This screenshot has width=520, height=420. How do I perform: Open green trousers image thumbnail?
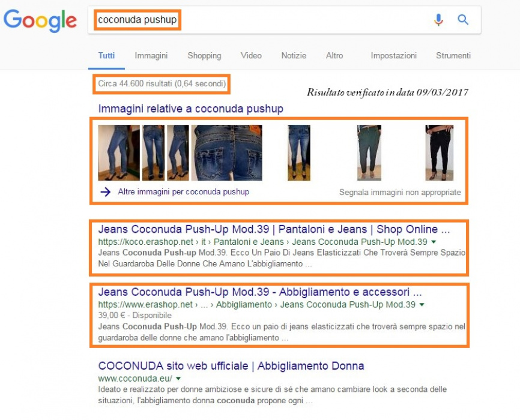tap(369, 153)
